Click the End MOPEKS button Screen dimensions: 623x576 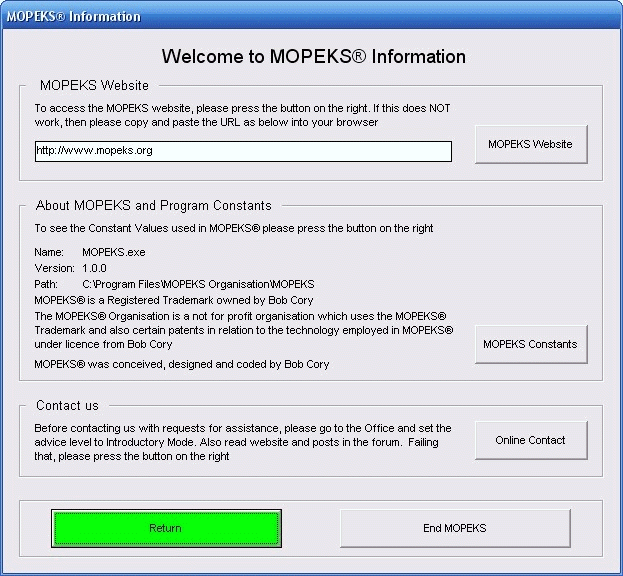click(x=455, y=528)
